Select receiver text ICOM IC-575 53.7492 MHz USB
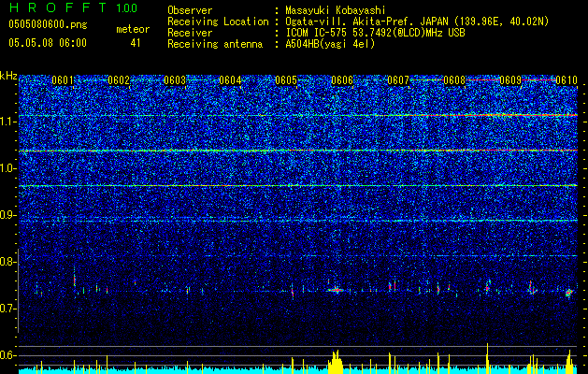This screenshot has height=374, width=588. pyautogui.click(x=375, y=33)
